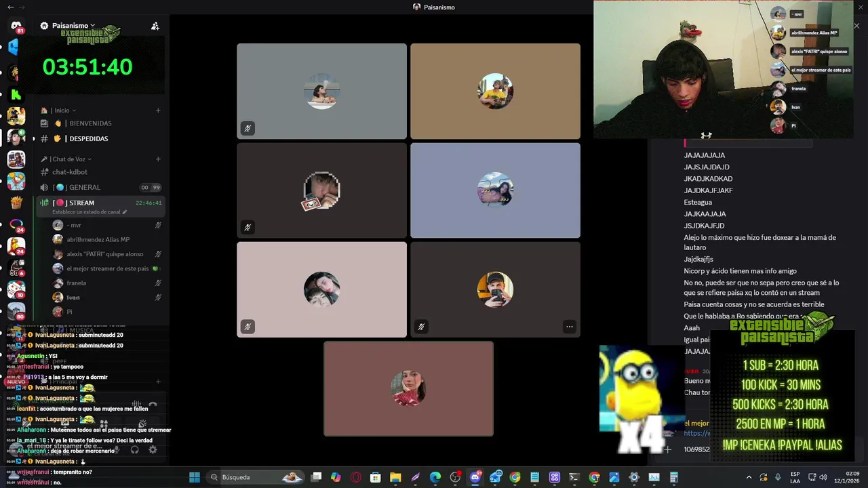Open Opera browser from taskbar
Screen dimensions: 868x488
356,477
